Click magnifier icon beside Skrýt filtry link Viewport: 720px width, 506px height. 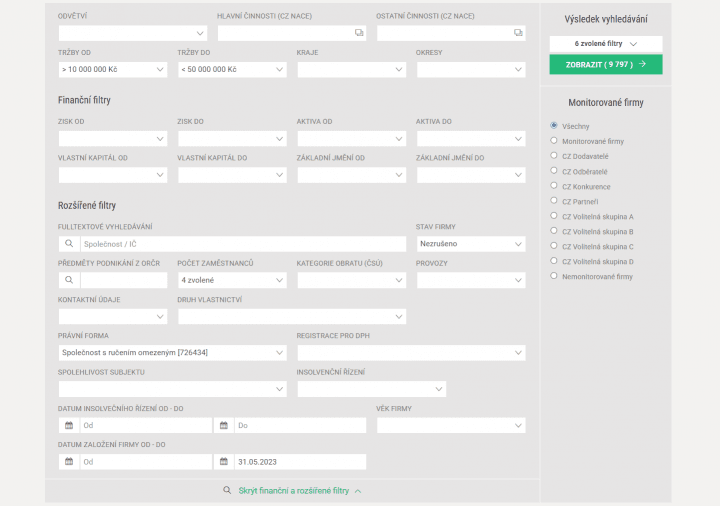(227, 490)
